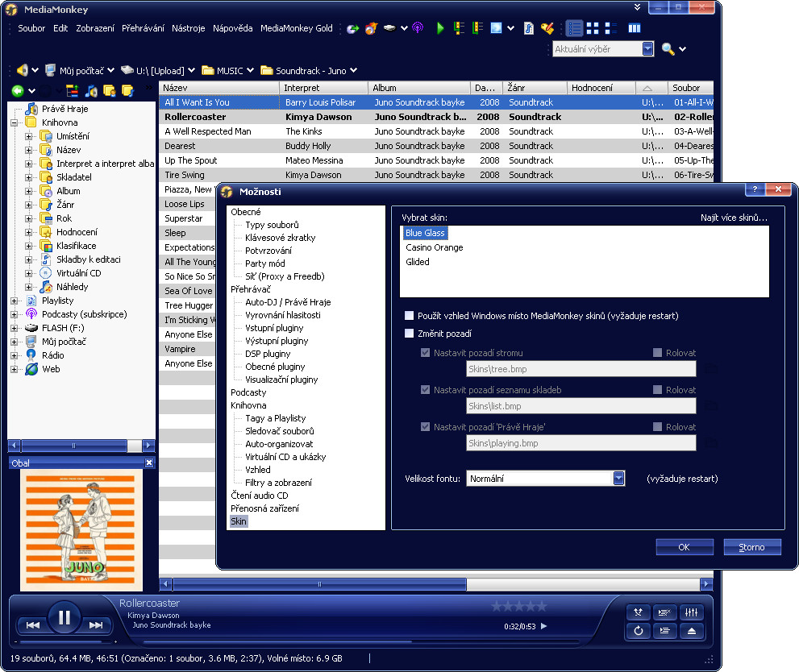Open the Nástroje menu
799x672 pixels.
coord(188,28)
